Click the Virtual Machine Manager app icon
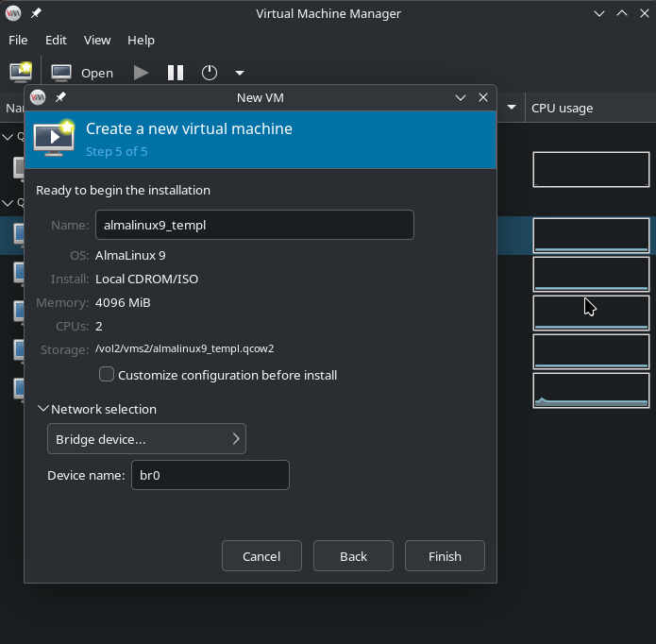 (13, 13)
